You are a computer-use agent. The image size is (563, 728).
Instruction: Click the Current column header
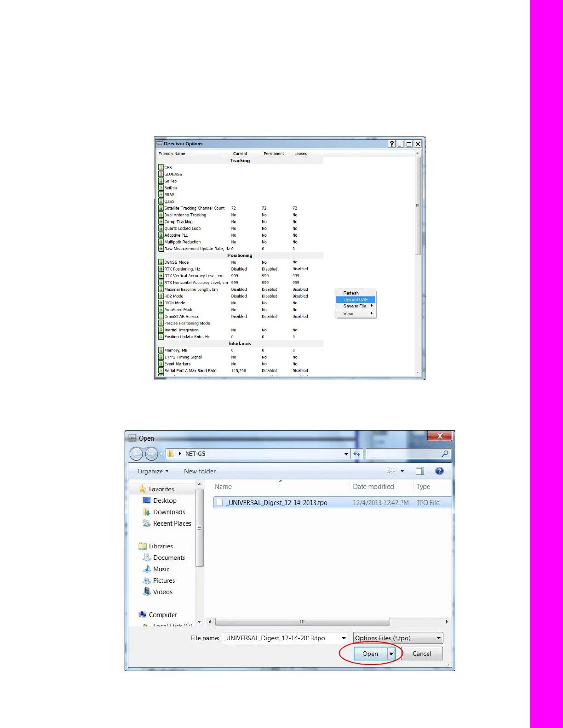click(246, 154)
